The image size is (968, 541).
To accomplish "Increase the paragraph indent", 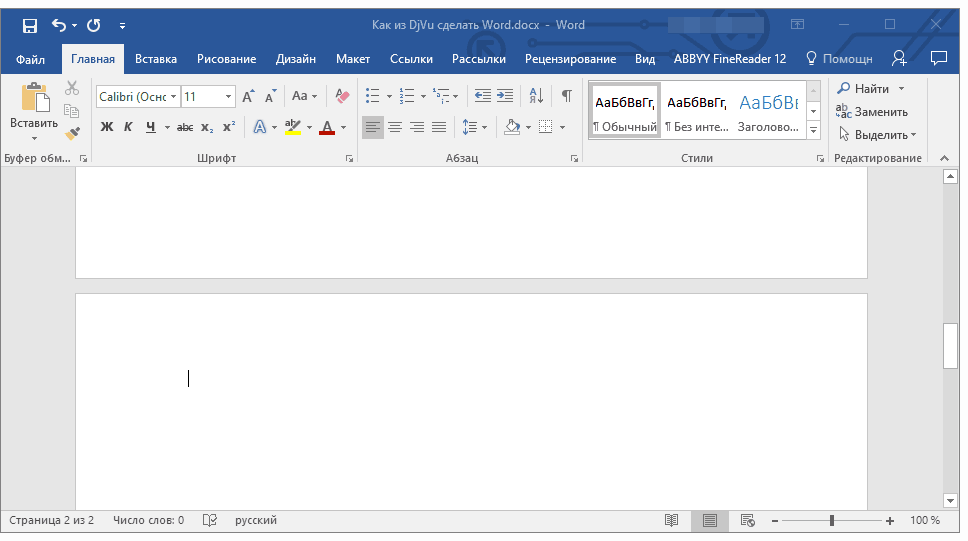I will 505,97.
